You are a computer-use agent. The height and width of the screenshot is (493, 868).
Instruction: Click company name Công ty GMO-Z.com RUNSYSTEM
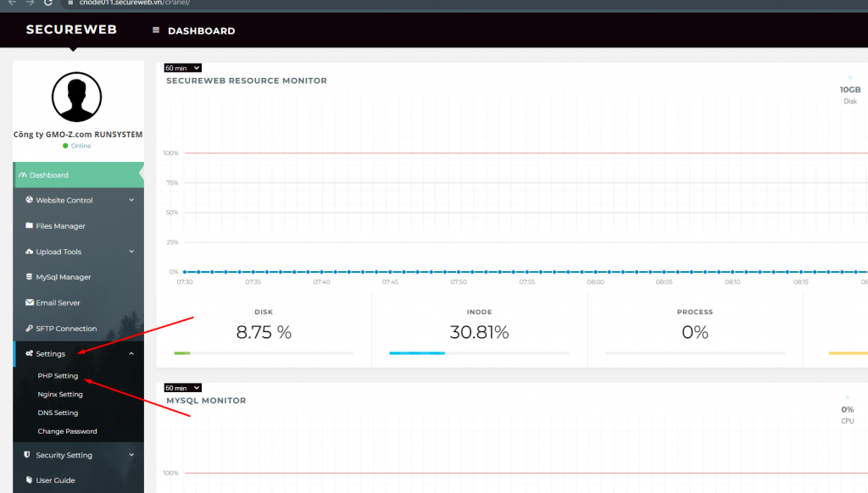coord(78,135)
